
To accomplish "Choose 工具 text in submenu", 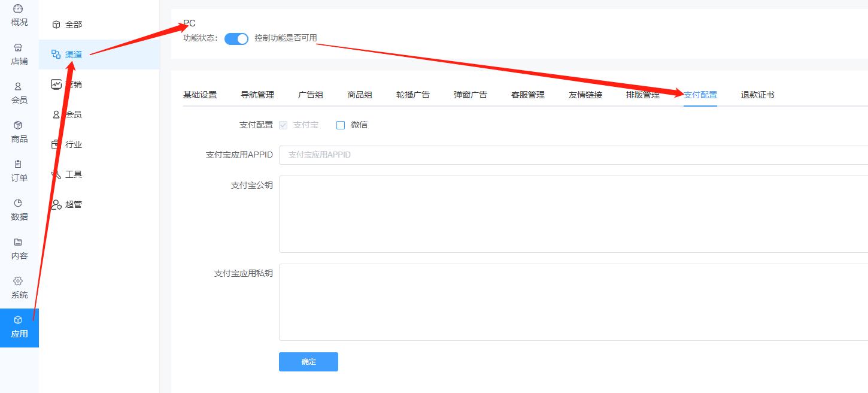I will pos(74,174).
